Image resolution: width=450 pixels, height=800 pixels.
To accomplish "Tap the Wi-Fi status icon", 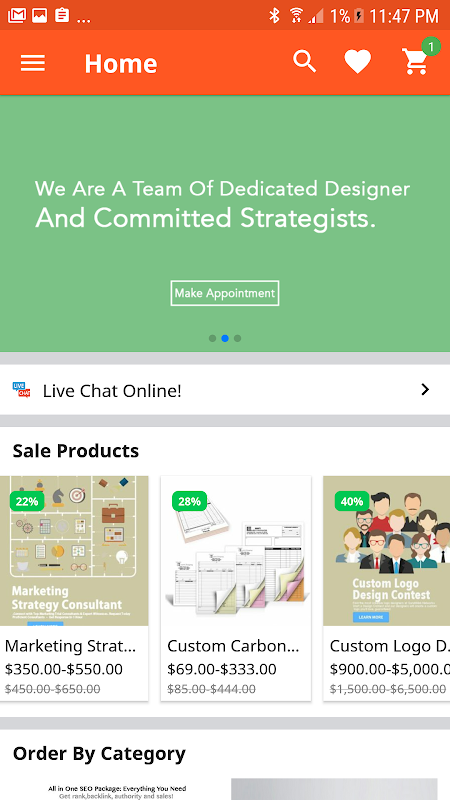I will tap(296, 15).
